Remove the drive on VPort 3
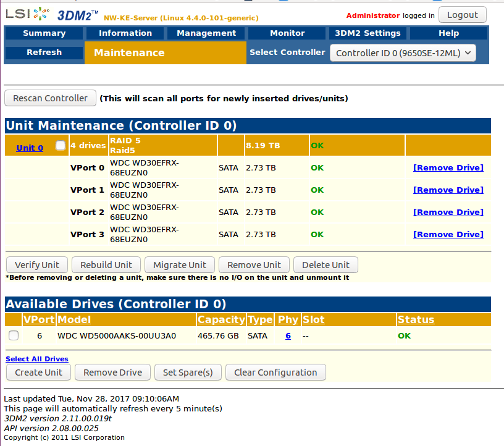This screenshot has height=446, width=504. pos(448,234)
